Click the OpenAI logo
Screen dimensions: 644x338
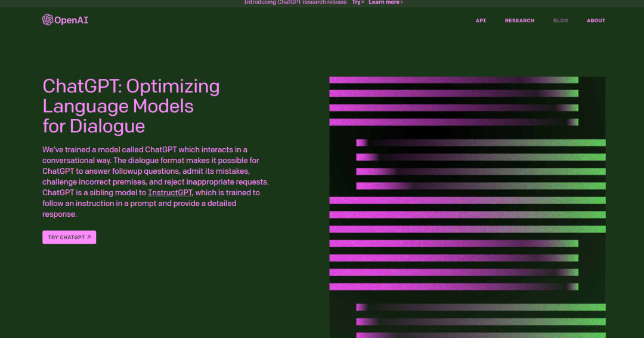pyautogui.click(x=66, y=20)
